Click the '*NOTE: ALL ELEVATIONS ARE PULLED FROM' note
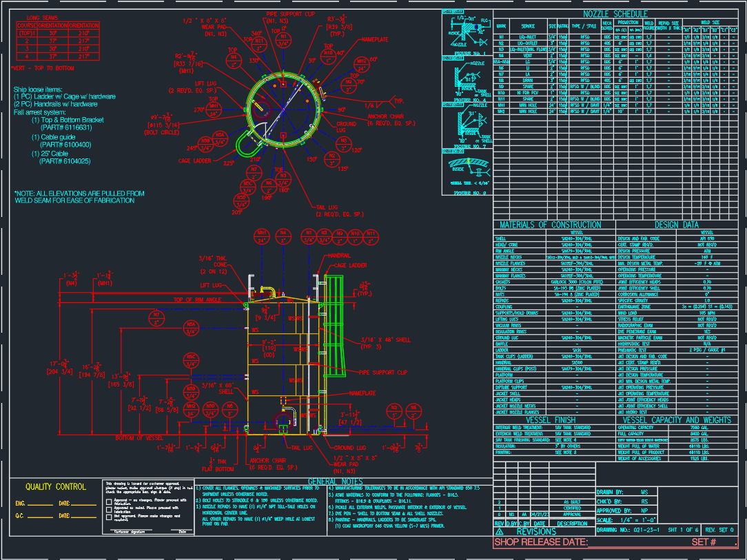The height and width of the screenshot is (560, 747). pyautogui.click(x=79, y=194)
